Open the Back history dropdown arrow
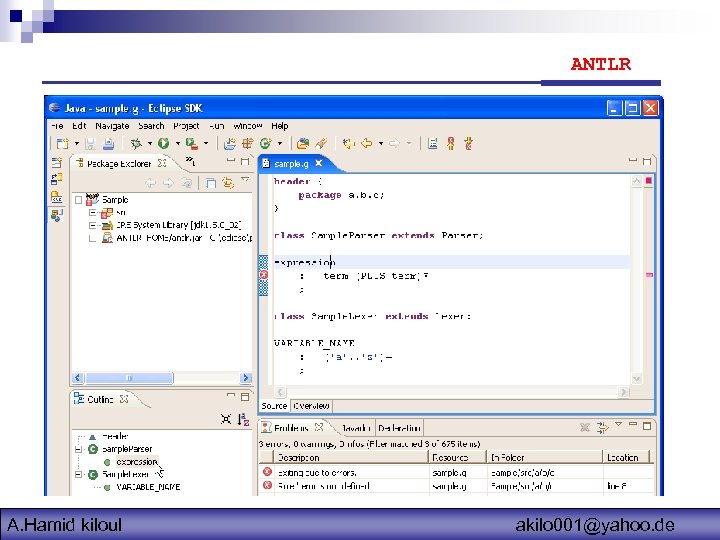Image resolution: width=720 pixels, height=540 pixels. click(381, 144)
